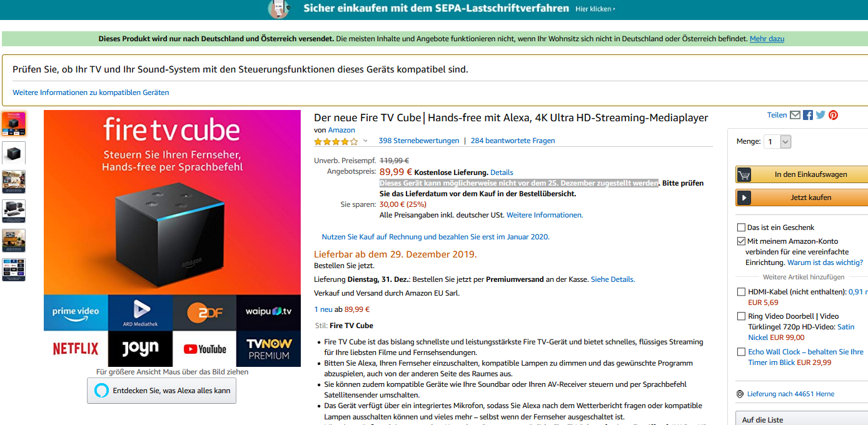
Task: Enable the Echo Wall Clock add-on checkbox
Action: (742, 352)
